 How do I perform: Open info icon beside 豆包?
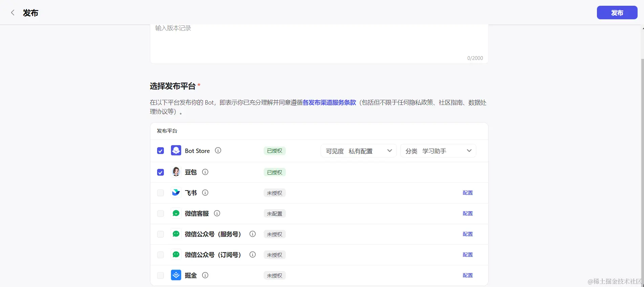click(205, 172)
